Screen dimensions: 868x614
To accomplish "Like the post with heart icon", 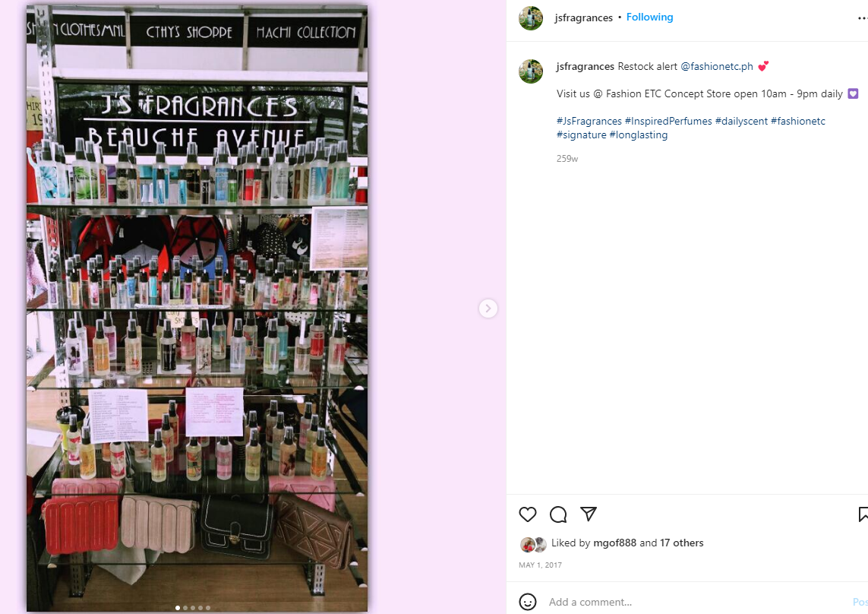I will pyautogui.click(x=528, y=514).
